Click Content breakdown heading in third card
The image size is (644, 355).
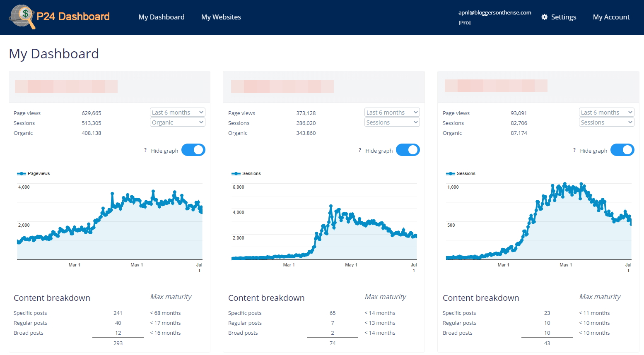click(x=481, y=298)
